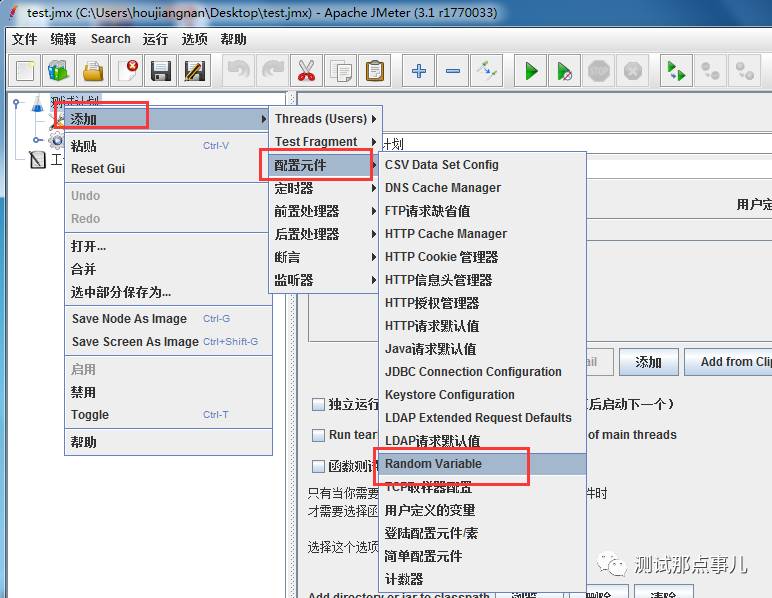The image size is (772, 598).
Task: Toggle the tree expander beside the gear node
Action: tap(36, 140)
